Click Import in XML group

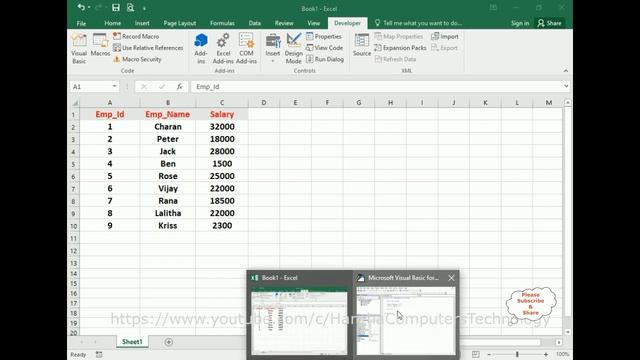[x=445, y=36]
